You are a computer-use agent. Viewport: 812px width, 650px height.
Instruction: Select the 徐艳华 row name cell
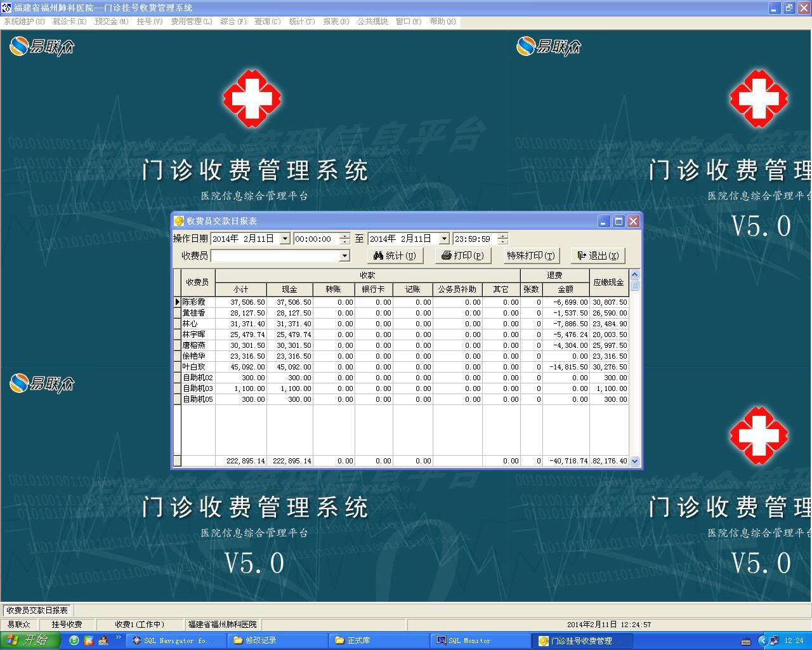pos(198,356)
